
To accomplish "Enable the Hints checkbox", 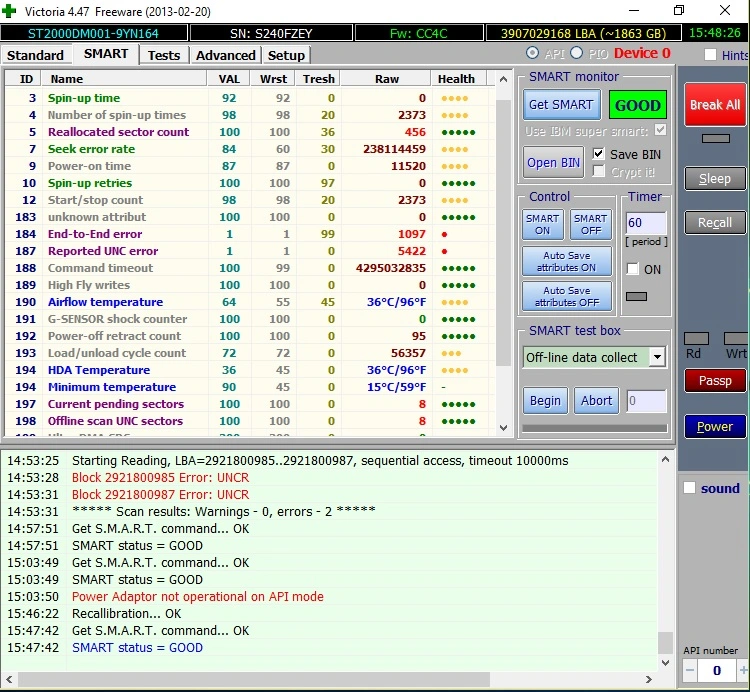I will tap(710, 55).
